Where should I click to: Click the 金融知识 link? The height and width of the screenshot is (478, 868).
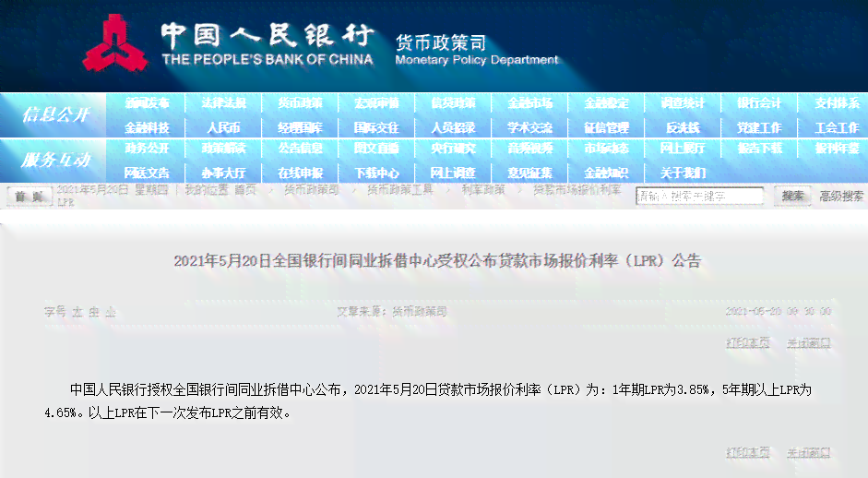coord(606,173)
